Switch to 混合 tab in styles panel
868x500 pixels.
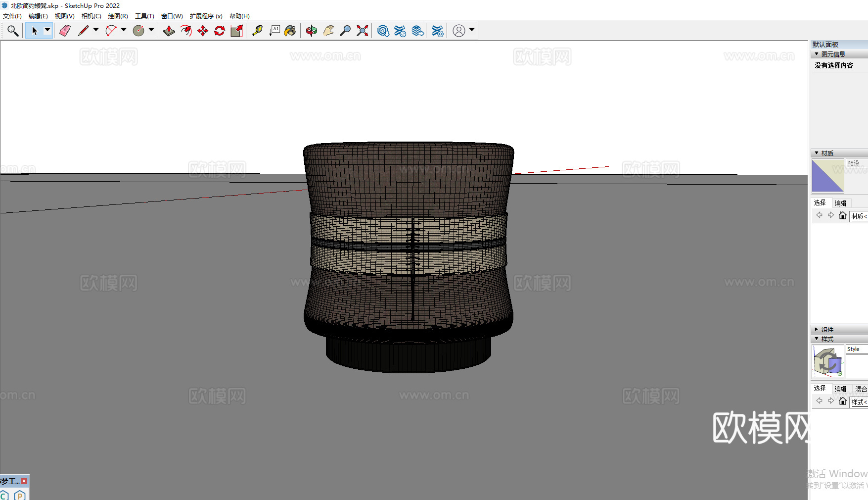[861, 389]
